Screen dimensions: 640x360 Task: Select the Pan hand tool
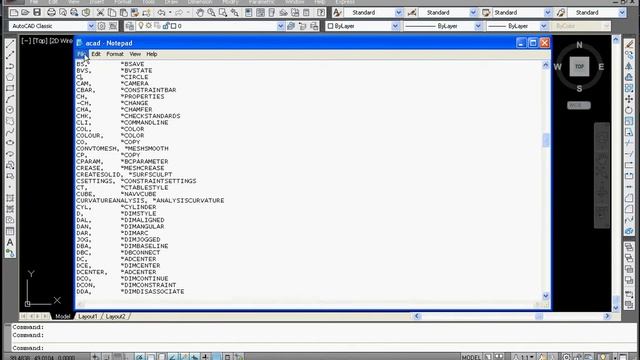tap(200, 13)
